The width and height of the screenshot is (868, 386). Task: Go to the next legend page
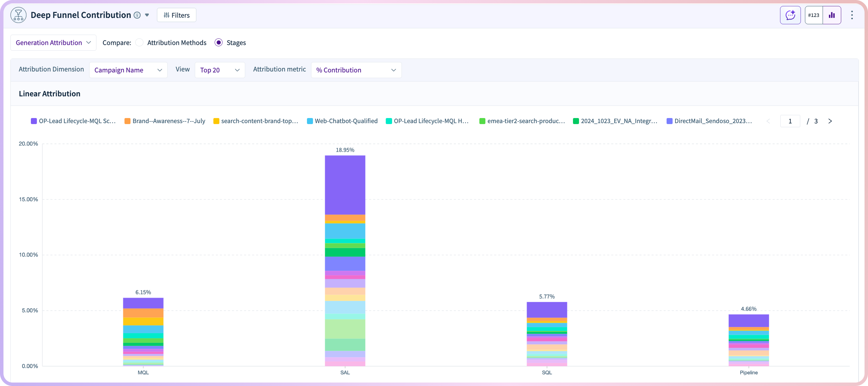pyautogui.click(x=830, y=121)
